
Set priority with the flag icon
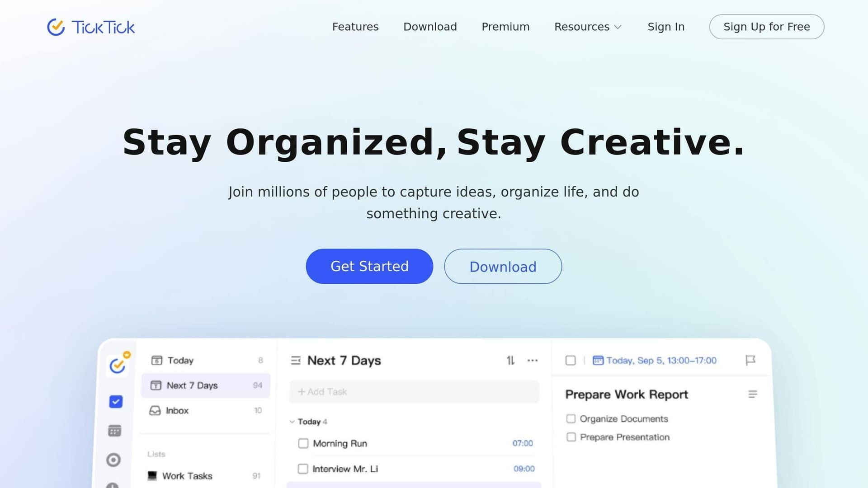(750, 360)
